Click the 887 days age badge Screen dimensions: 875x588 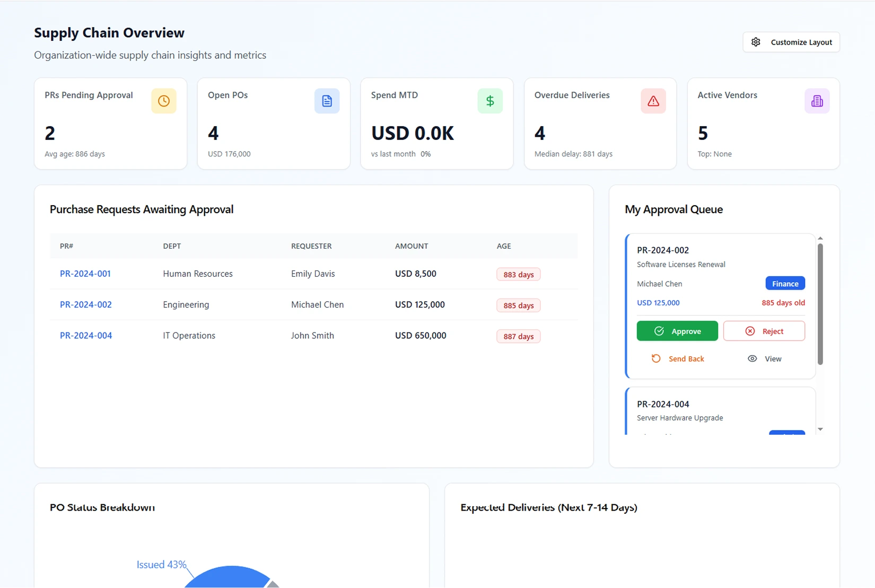click(x=518, y=336)
